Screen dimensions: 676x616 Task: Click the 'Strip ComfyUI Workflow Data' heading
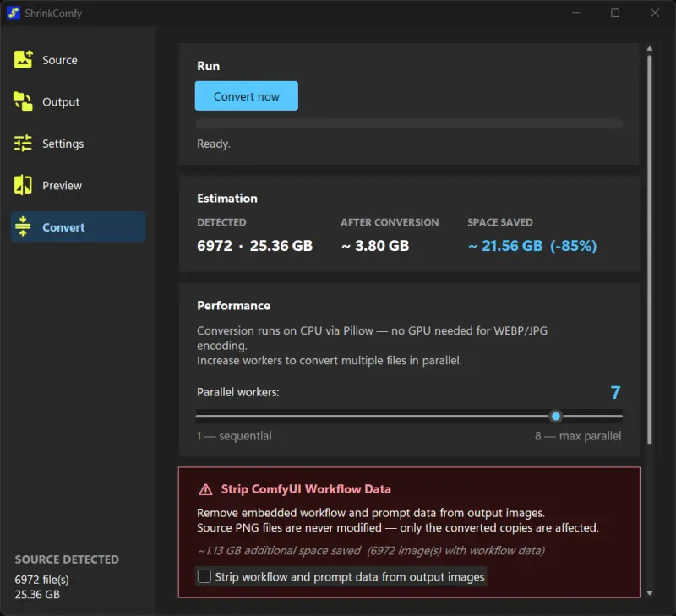coord(306,489)
